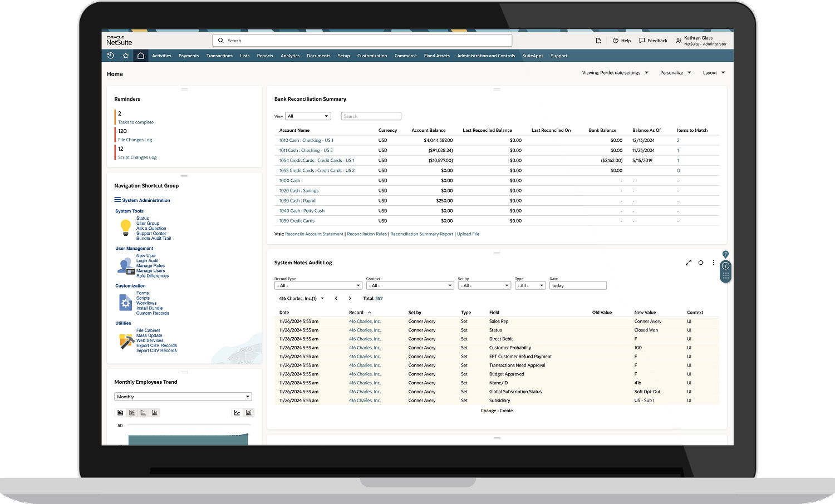Open the 1010 Cash Checking account link
Image resolution: width=835 pixels, height=504 pixels.
(306, 140)
